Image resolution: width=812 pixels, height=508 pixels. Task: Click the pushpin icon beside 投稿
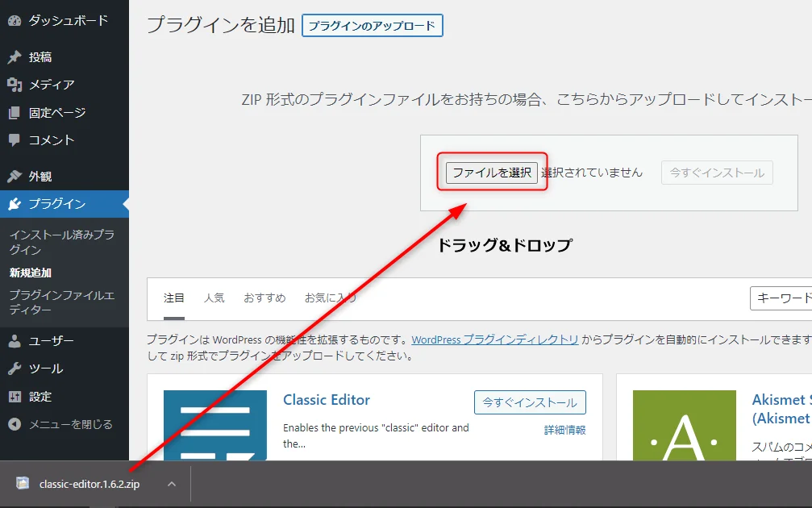click(x=15, y=57)
